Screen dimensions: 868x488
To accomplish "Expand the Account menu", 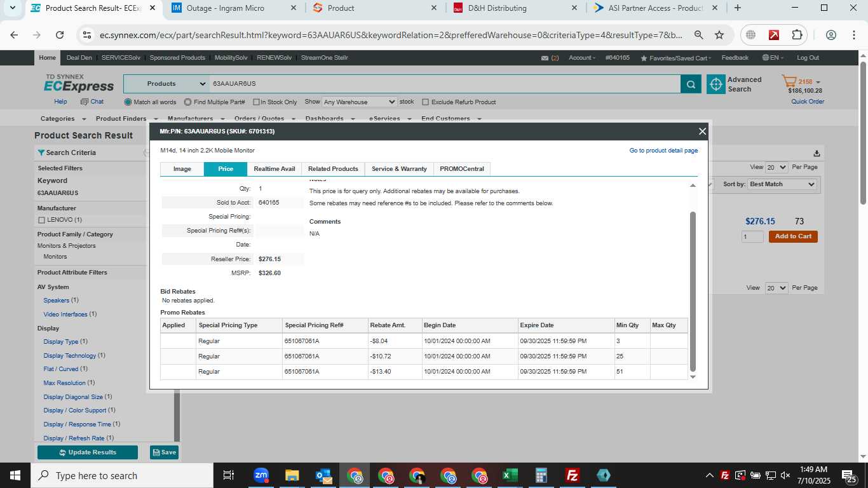I will (582, 58).
